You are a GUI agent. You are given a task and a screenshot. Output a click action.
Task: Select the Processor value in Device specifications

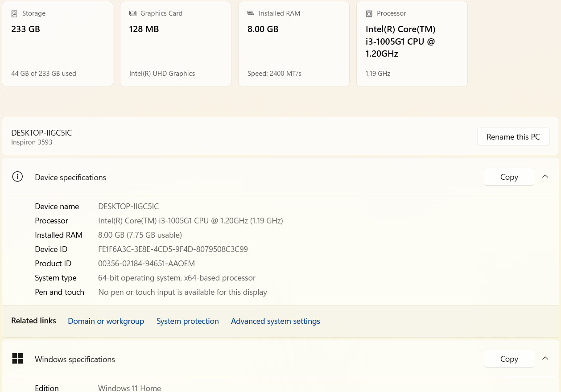pyautogui.click(x=190, y=221)
